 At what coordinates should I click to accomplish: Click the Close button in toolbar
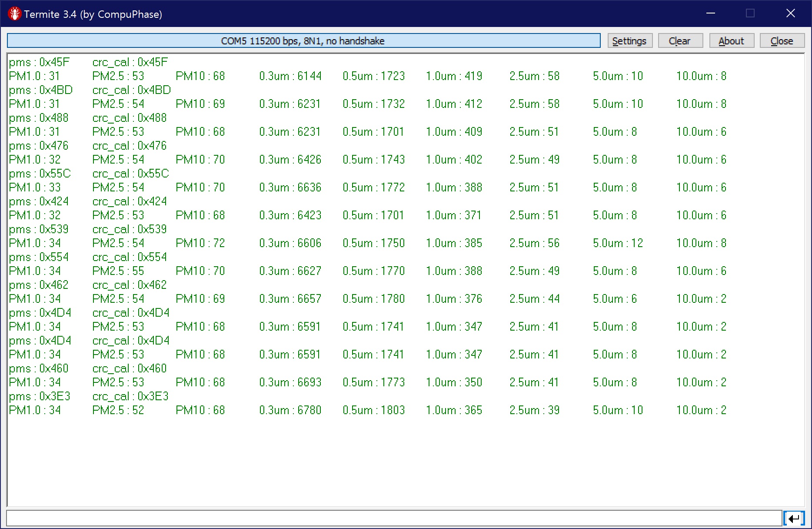click(782, 41)
